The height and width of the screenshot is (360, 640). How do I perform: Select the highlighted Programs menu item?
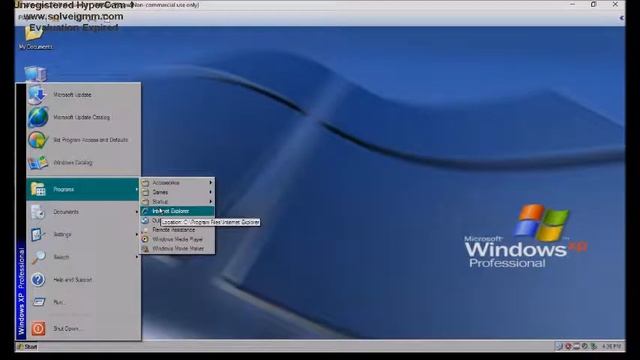(83, 189)
